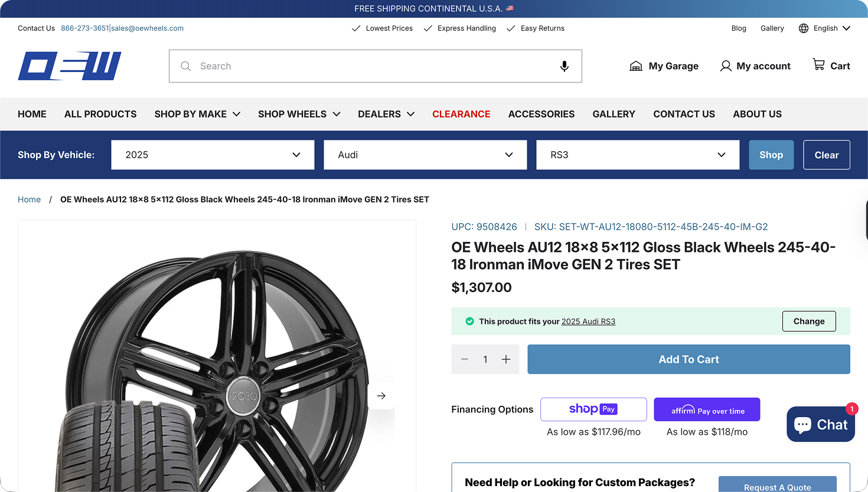Click Change next to vehicle fitment
Screen dimensions: 868x492
coord(809,322)
